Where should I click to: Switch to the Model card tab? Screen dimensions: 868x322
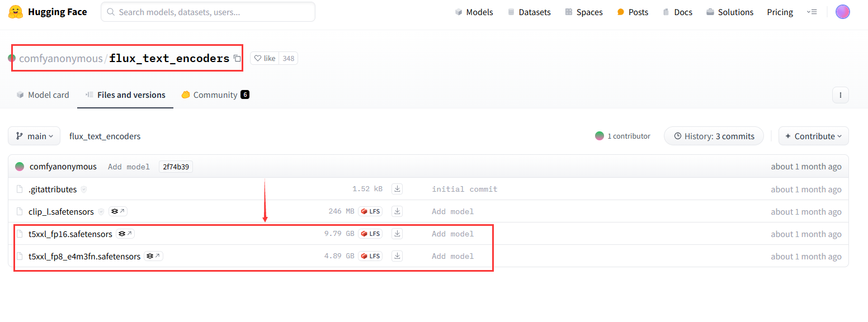(43, 95)
